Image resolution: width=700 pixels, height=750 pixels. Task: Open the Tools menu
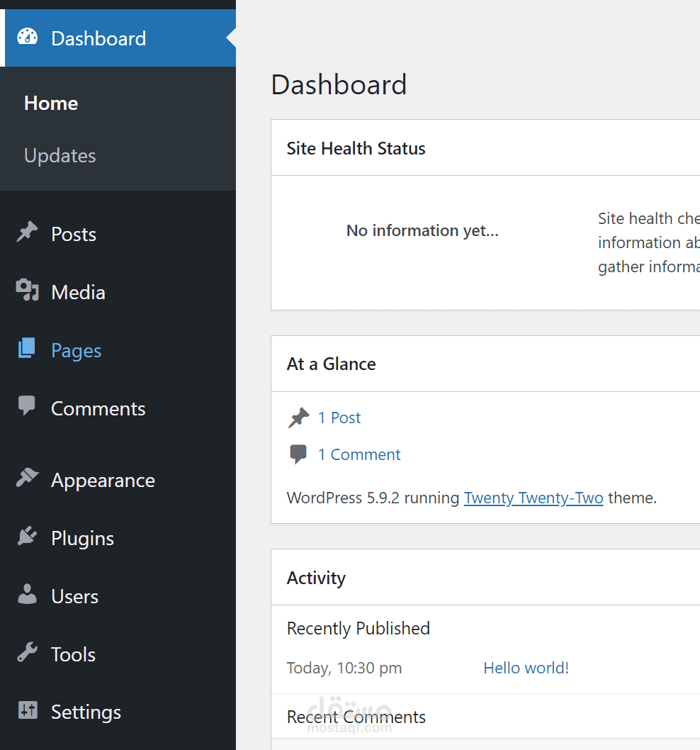coord(74,654)
